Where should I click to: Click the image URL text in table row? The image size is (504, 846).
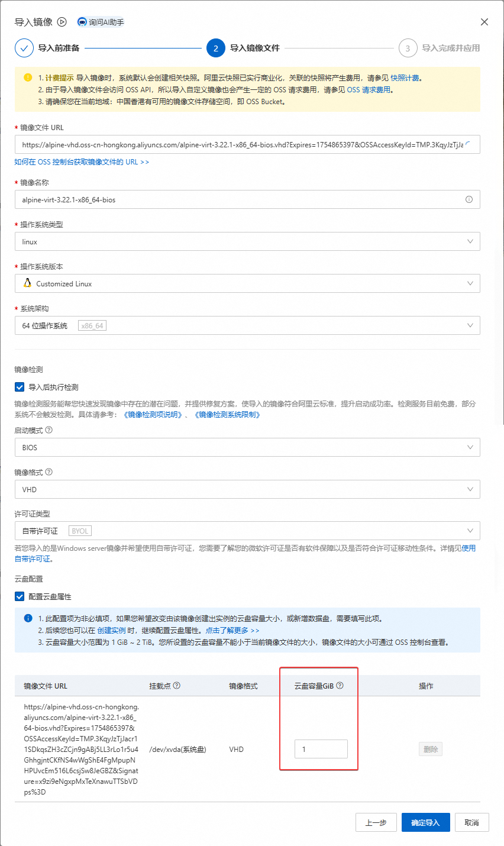click(82, 749)
